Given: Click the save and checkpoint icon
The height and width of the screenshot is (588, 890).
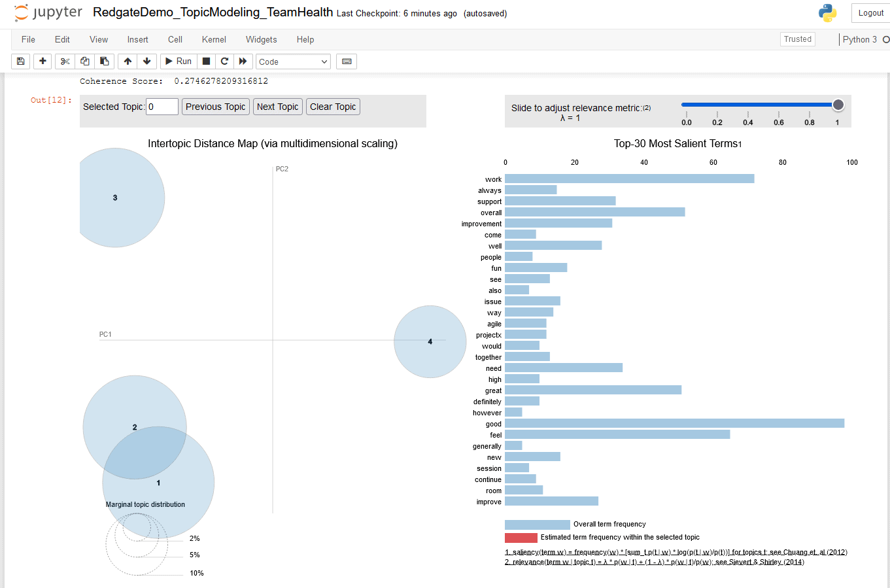Looking at the screenshot, I should tap(20, 61).
